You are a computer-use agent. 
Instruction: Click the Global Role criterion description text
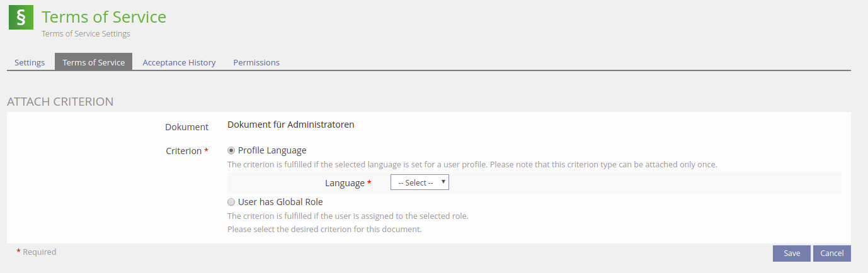[x=348, y=216]
